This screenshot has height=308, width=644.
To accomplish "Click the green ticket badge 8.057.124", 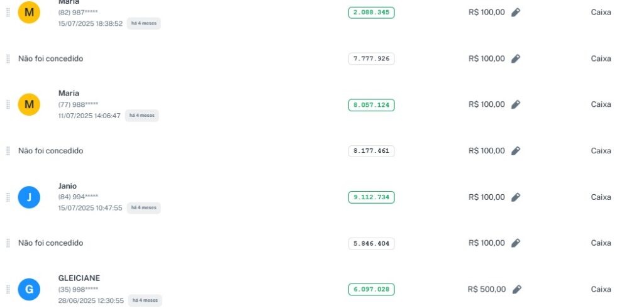I will coord(371,105).
